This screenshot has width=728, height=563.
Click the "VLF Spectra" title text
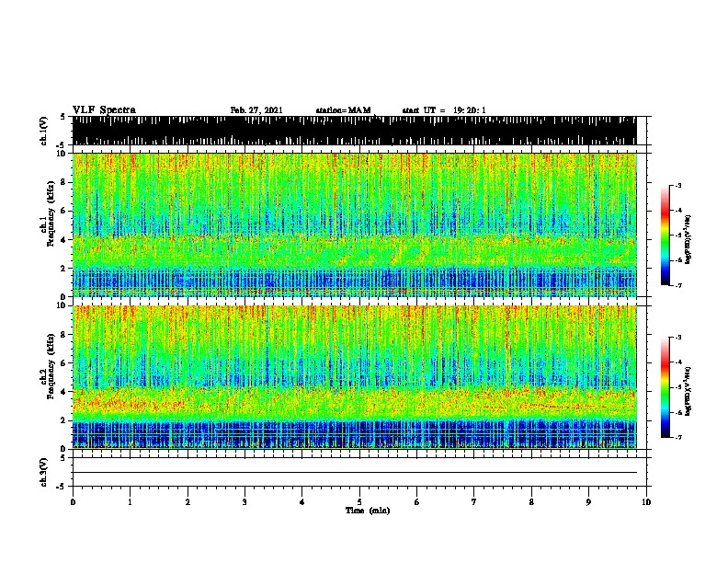click(104, 110)
